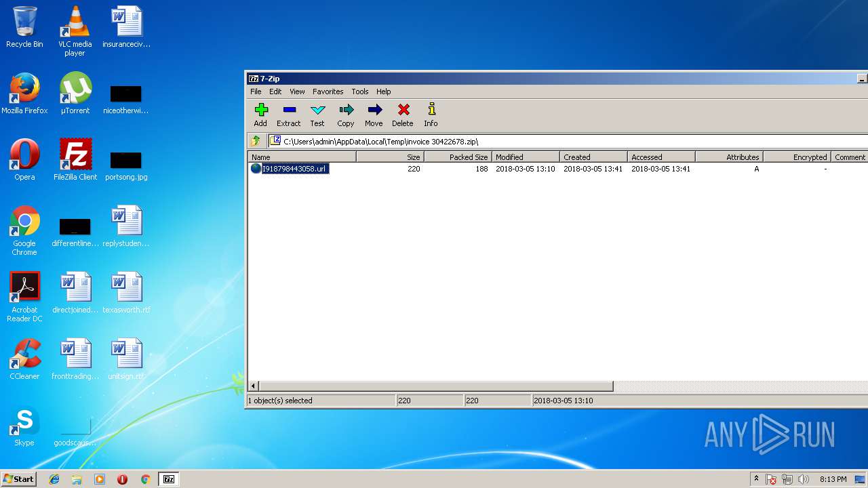Click the 7-Zip taskbar button
Viewport: 868px width, 488px height.
tap(169, 479)
